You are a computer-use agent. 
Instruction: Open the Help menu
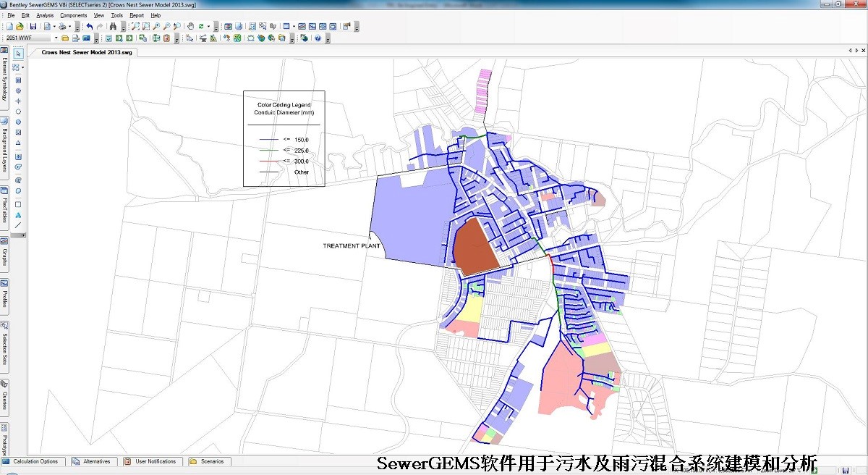156,15
